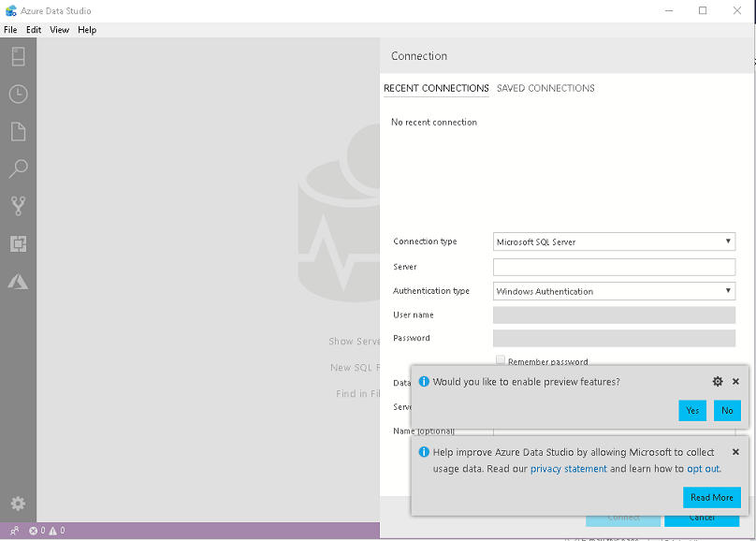Click into the Server input field
Viewport: 756px width, 541px height.
tap(614, 267)
